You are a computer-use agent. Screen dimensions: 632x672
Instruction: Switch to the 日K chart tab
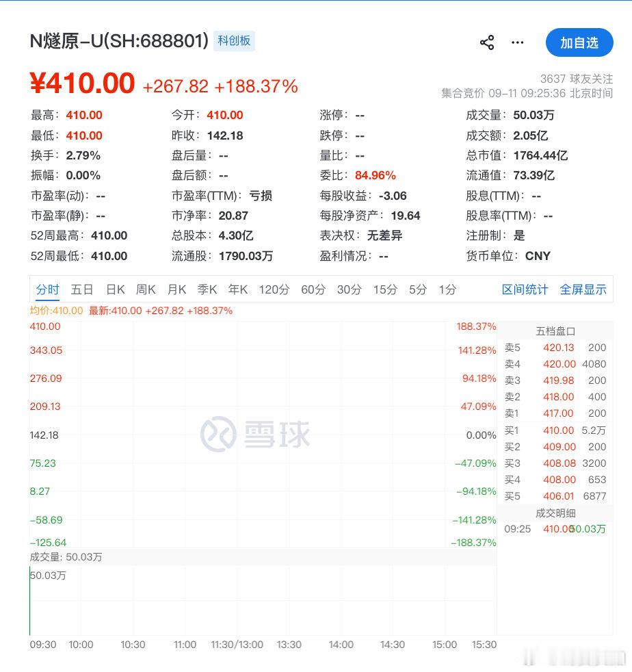116,289
